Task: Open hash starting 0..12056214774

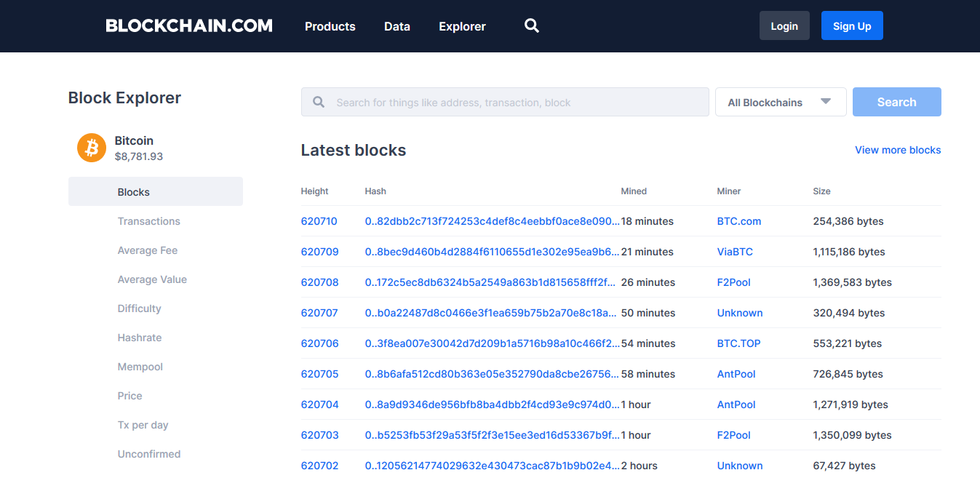Action: click(x=493, y=466)
